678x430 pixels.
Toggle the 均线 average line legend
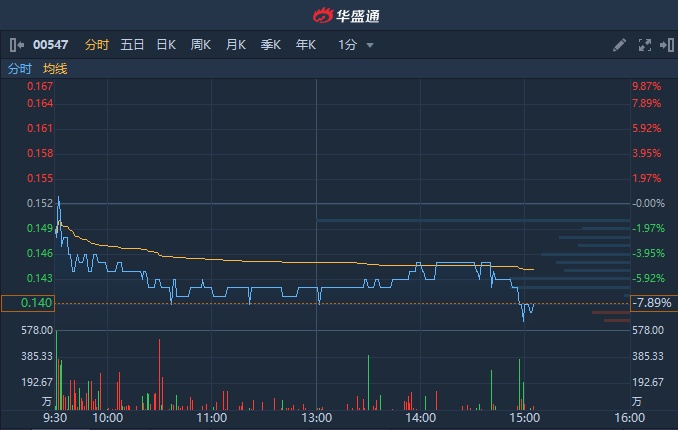tap(55, 69)
